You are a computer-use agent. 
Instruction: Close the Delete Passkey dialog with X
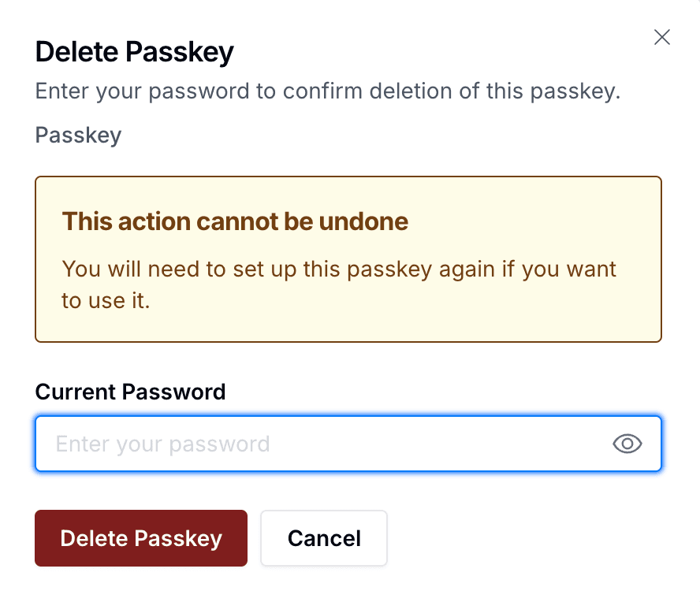tap(662, 37)
